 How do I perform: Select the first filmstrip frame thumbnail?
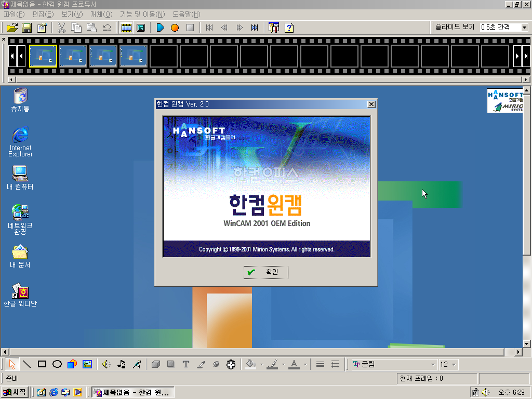[43, 56]
